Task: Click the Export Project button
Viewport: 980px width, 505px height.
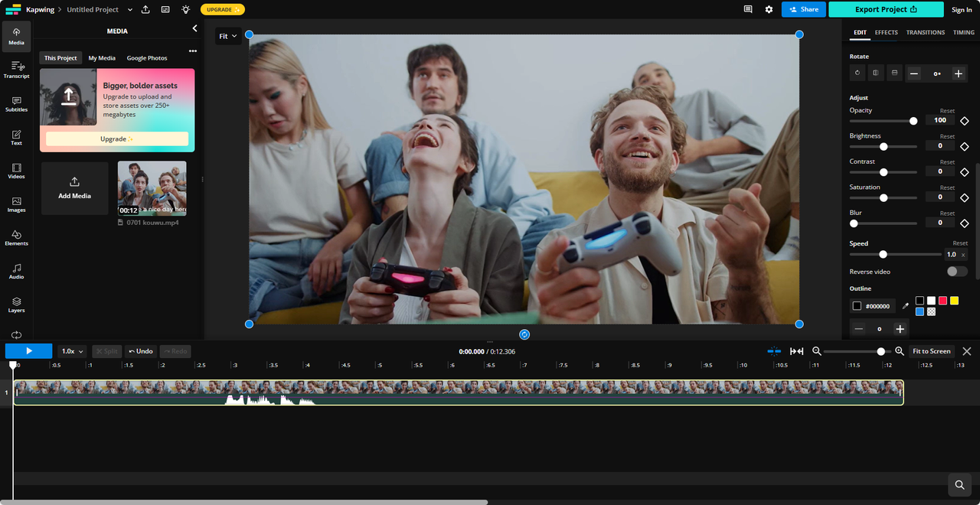Action: pyautogui.click(x=886, y=9)
